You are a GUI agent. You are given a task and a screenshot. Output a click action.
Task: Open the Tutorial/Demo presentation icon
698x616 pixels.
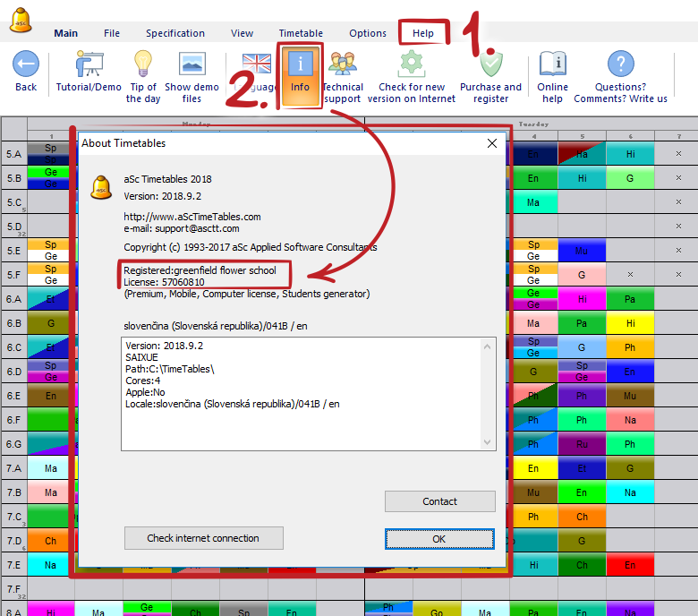coord(89,64)
